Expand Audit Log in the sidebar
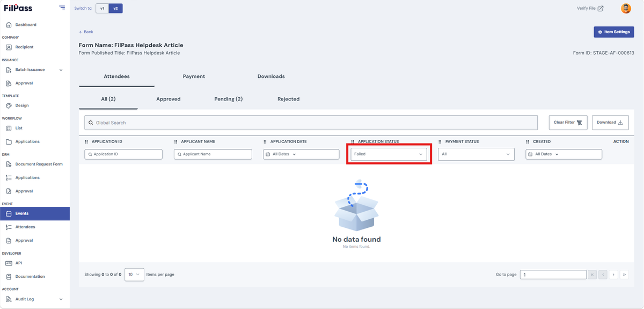Viewport: 644px width, 309px height. point(35,299)
